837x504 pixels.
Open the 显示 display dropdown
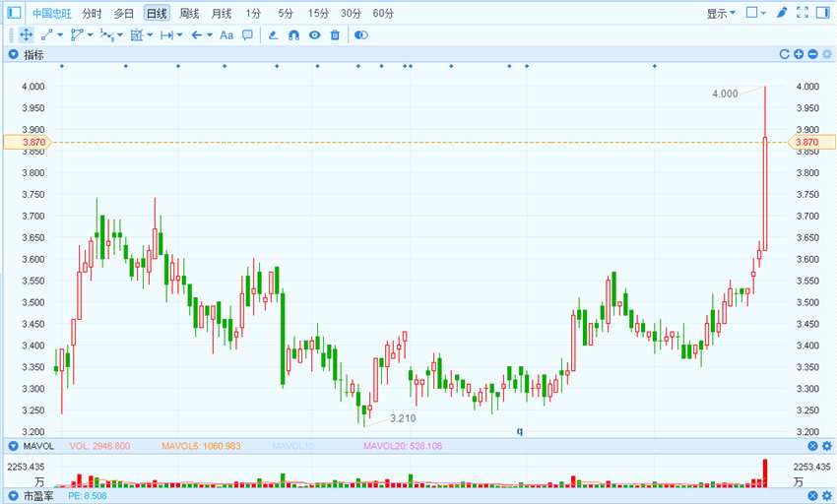[721, 13]
